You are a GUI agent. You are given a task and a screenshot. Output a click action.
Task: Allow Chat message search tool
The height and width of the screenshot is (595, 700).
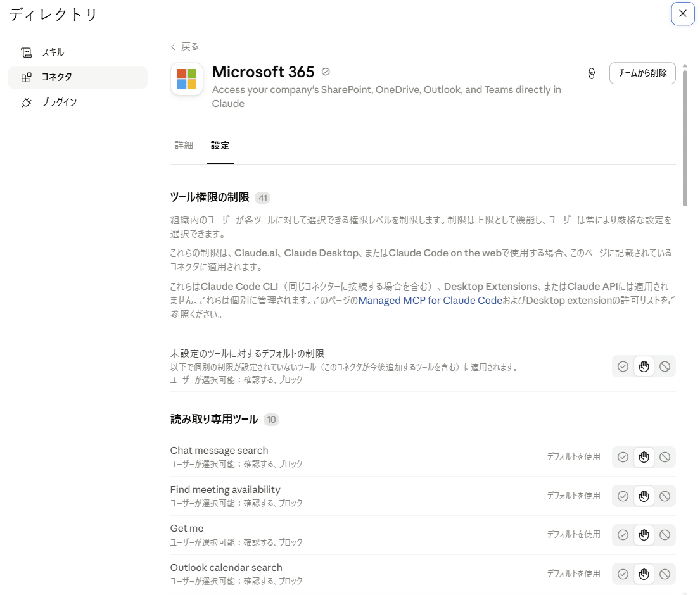pos(623,457)
